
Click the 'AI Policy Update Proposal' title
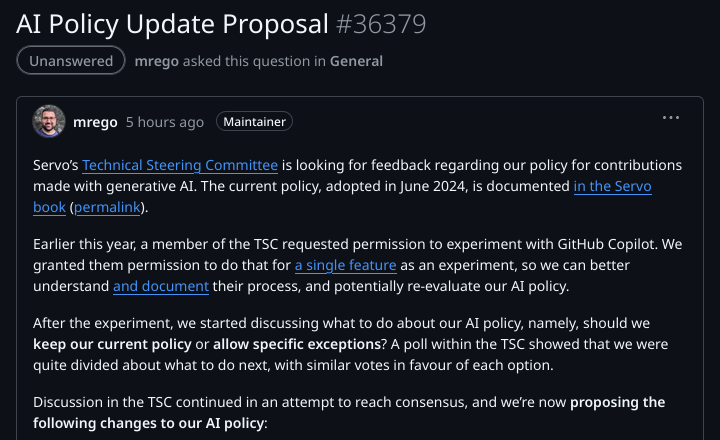172,22
